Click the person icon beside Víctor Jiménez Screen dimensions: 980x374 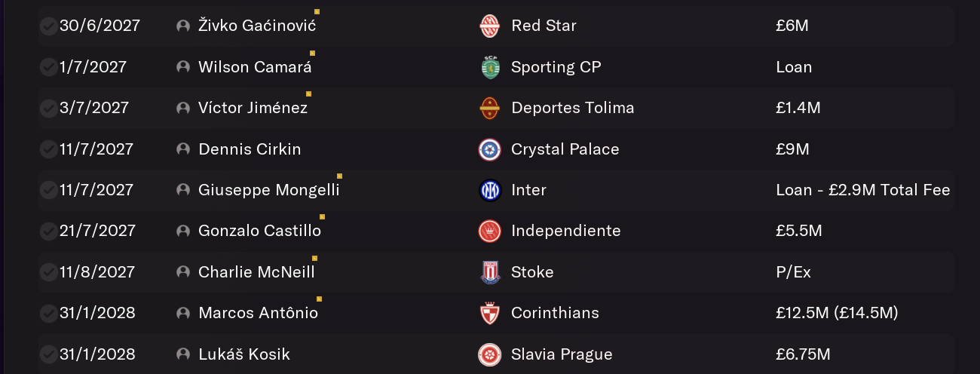point(182,109)
